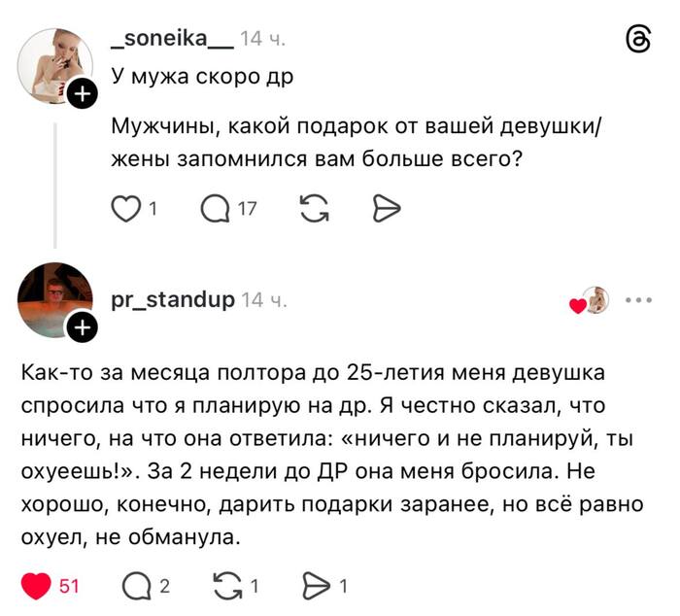
Task: Open the pr_standup profile via the username
Action: point(173,299)
